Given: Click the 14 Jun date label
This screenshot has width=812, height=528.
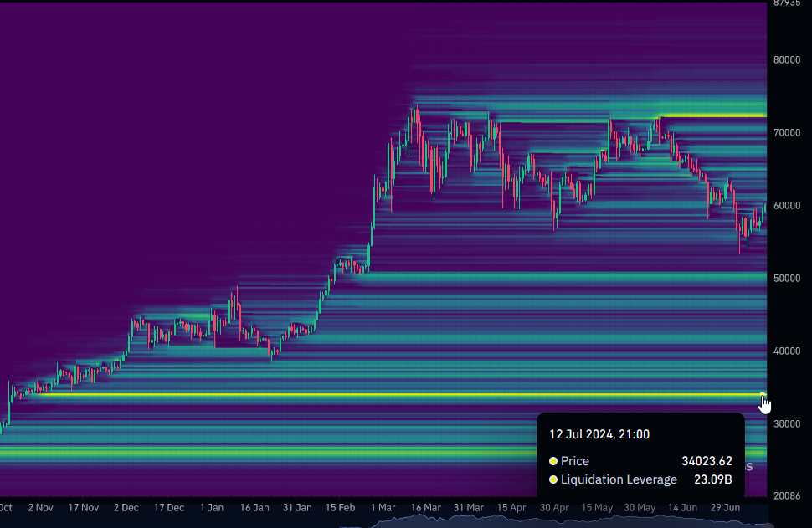Looking at the screenshot, I should 682,508.
